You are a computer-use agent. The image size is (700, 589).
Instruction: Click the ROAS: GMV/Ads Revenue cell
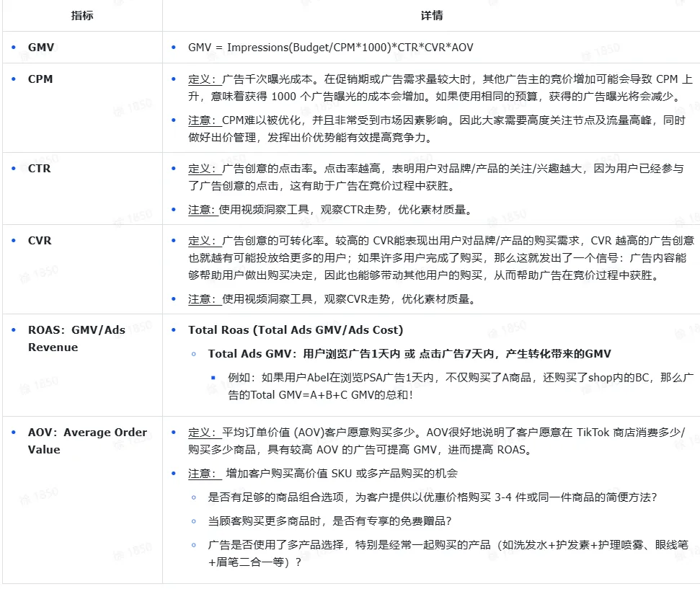point(83,366)
